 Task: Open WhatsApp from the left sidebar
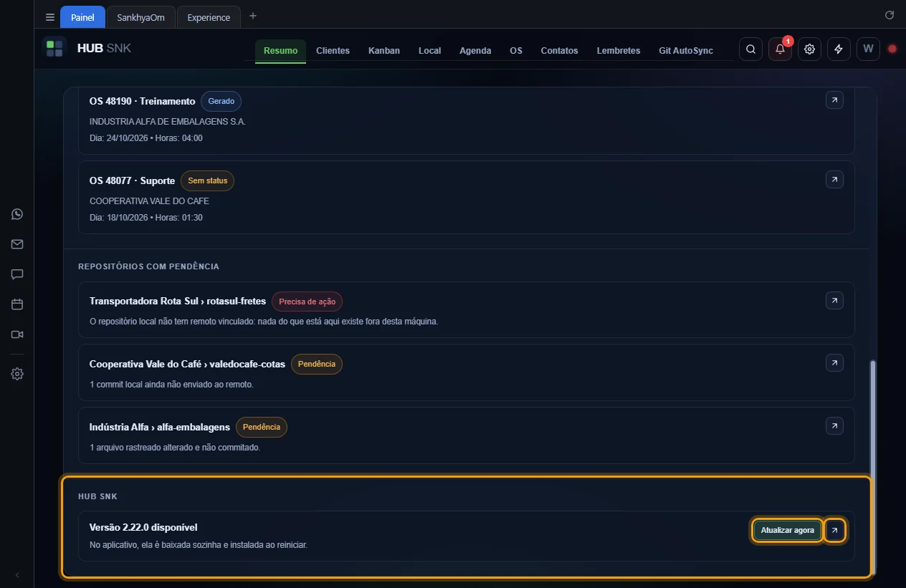tap(17, 214)
